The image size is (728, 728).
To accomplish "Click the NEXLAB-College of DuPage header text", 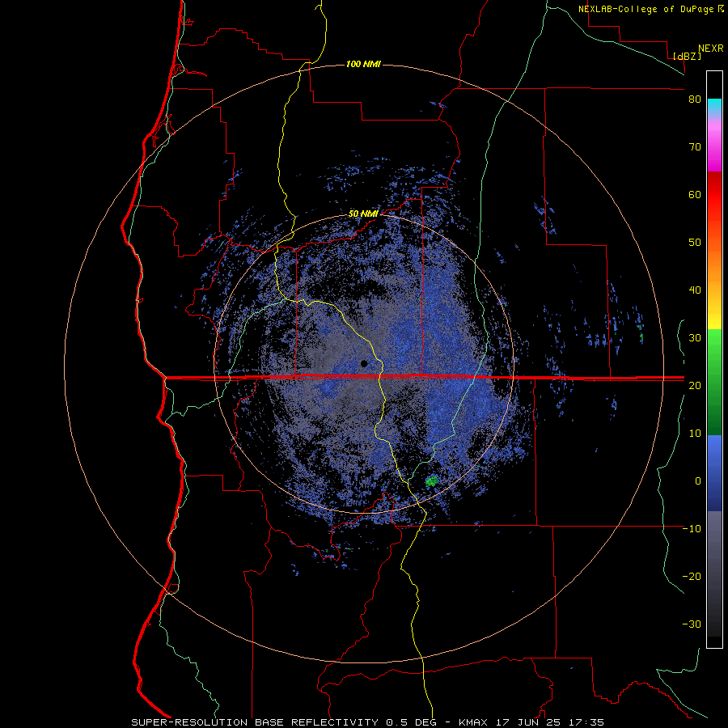I will [x=645, y=9].
